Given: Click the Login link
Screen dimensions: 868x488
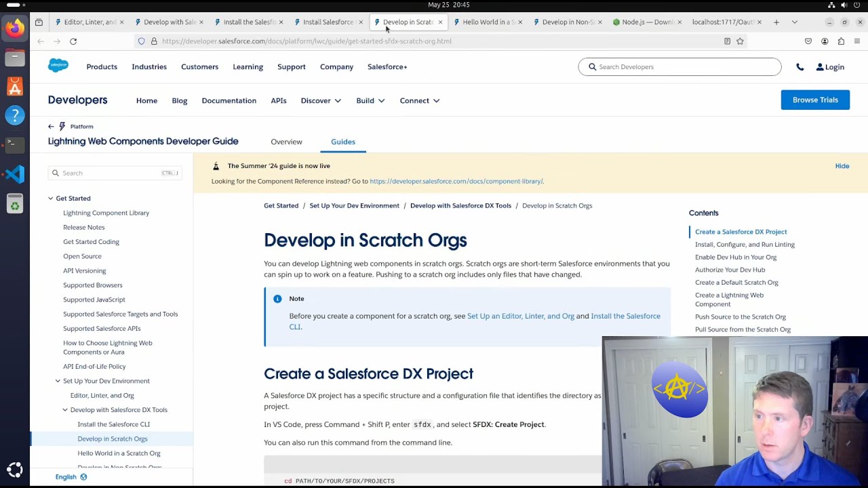Looking at the screenshot, I should (830, 67).
